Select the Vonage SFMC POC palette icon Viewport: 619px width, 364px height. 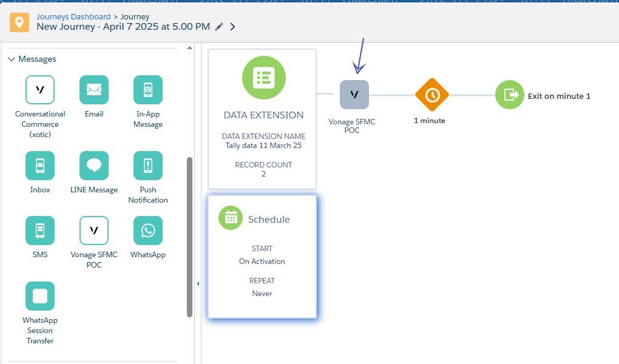[94, 230]
